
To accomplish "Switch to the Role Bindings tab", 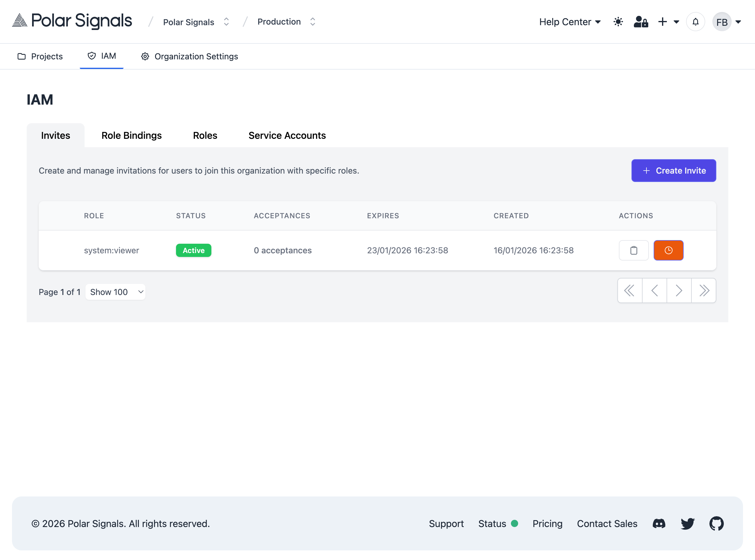I will pos(131,135).
